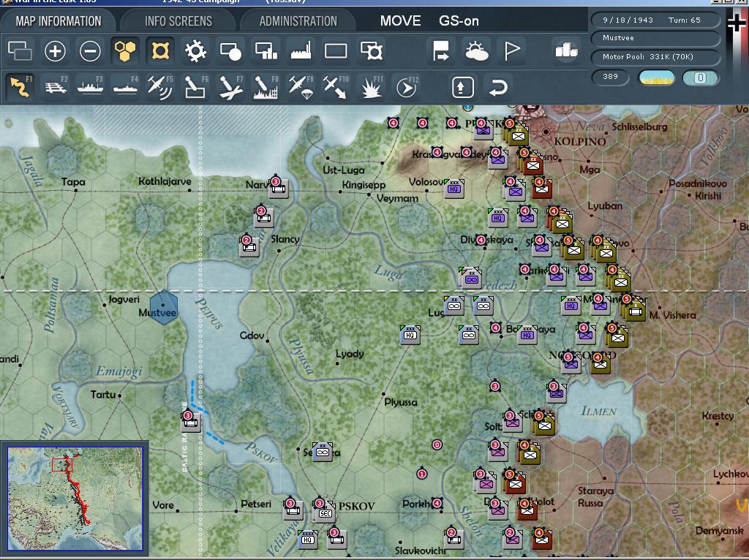The width and height of the screenshot is (749, 560).
Task: Click the Demyansk town label
Action: (x=719, y=531)
